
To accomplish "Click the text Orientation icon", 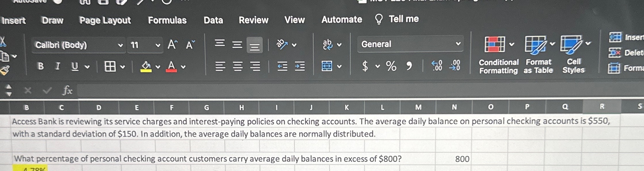I will click(x=282, y=44).
